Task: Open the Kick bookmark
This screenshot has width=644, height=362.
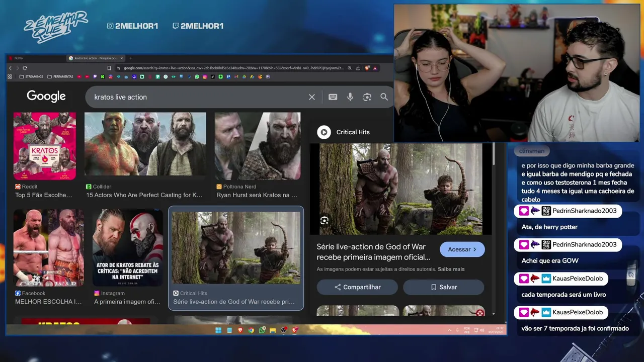Action: (102, 76)
